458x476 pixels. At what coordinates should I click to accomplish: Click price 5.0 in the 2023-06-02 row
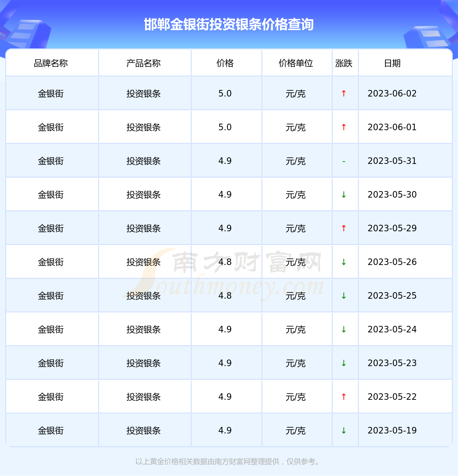point(225,94)
